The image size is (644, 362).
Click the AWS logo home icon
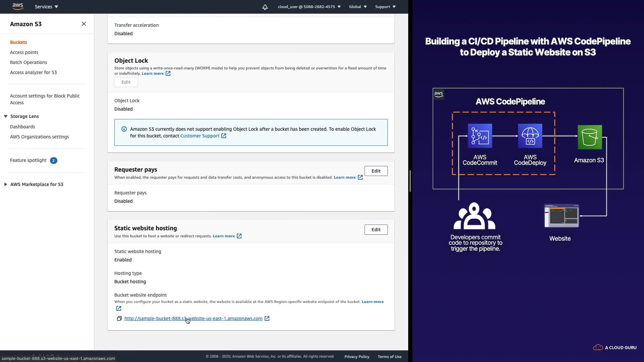point(18,6)
